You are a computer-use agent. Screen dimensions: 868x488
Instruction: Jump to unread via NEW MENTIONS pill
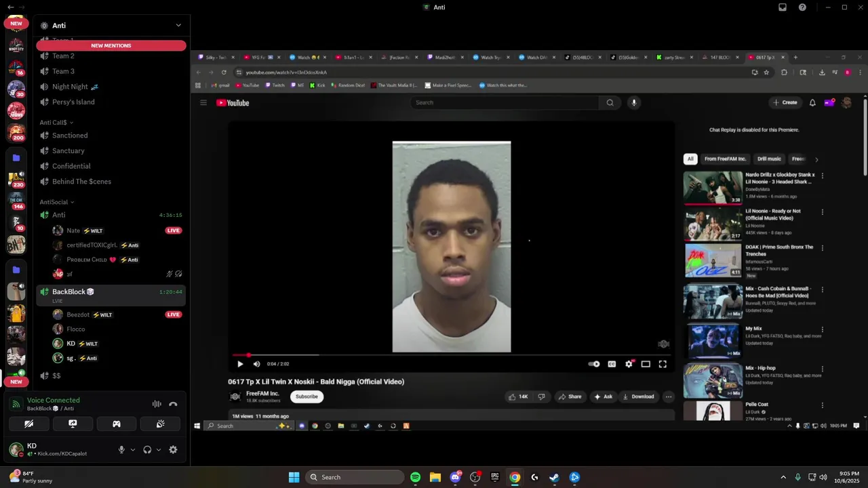[111, 45]
